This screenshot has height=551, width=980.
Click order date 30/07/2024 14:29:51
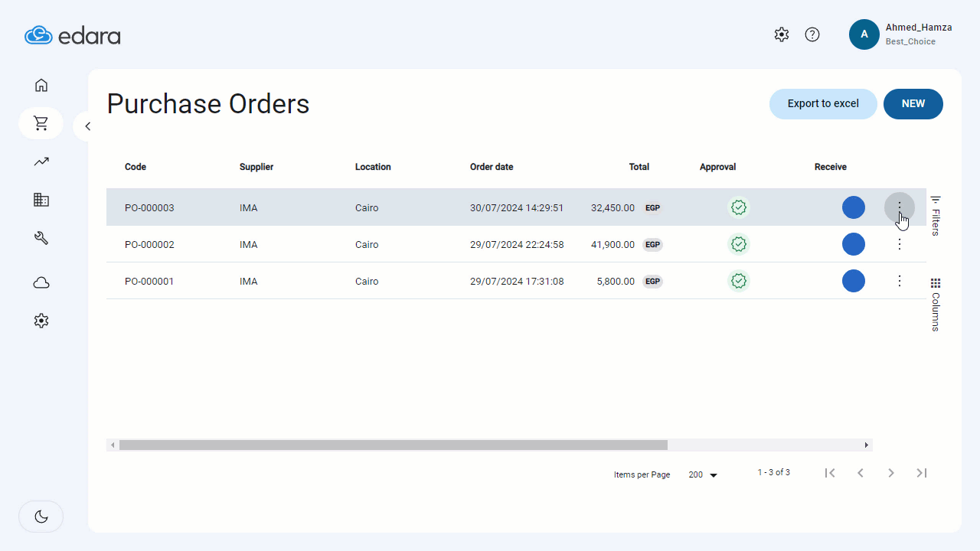pyautogui.click(x=517, y=207)
